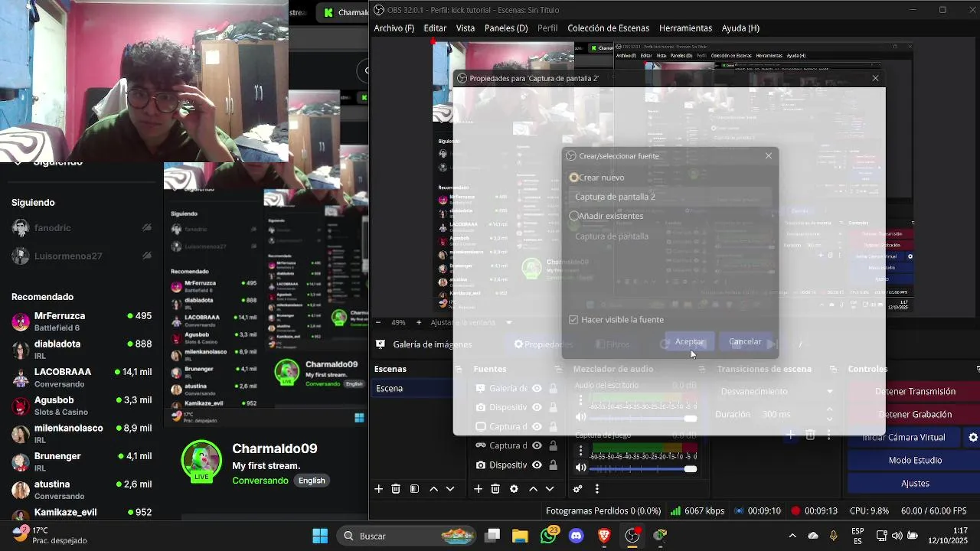Move selected source down in Fuentes
The image size is (980, 551).
point(550,489)
